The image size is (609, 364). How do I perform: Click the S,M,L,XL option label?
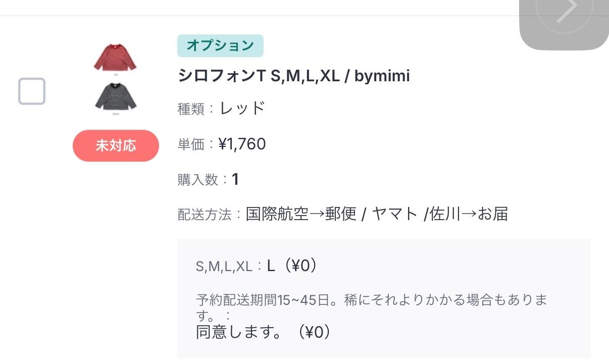pos(224,267)
